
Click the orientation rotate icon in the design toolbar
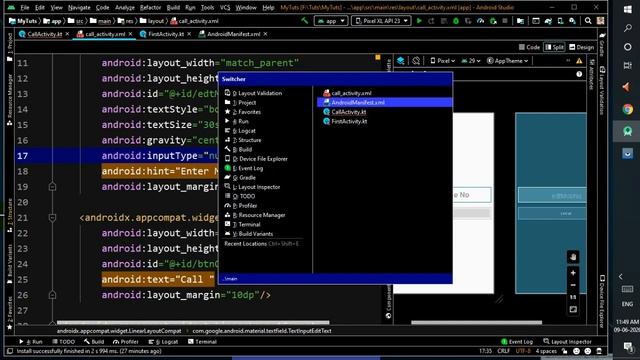tap(416, 61)
